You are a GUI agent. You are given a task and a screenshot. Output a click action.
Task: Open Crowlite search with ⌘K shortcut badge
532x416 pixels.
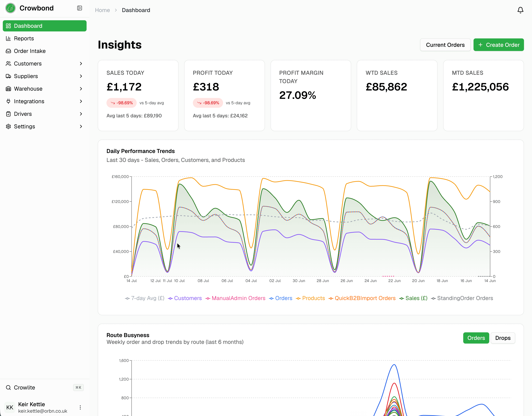point(78,388)
